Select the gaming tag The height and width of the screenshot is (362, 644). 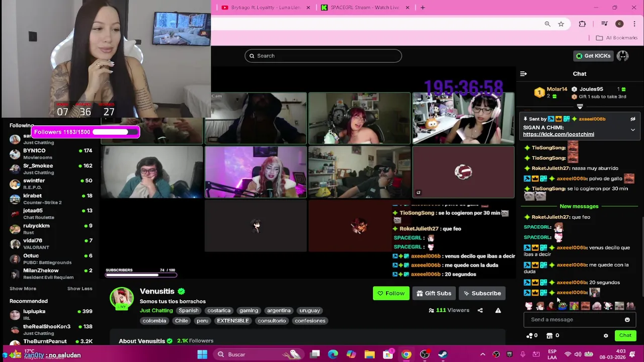249,311
